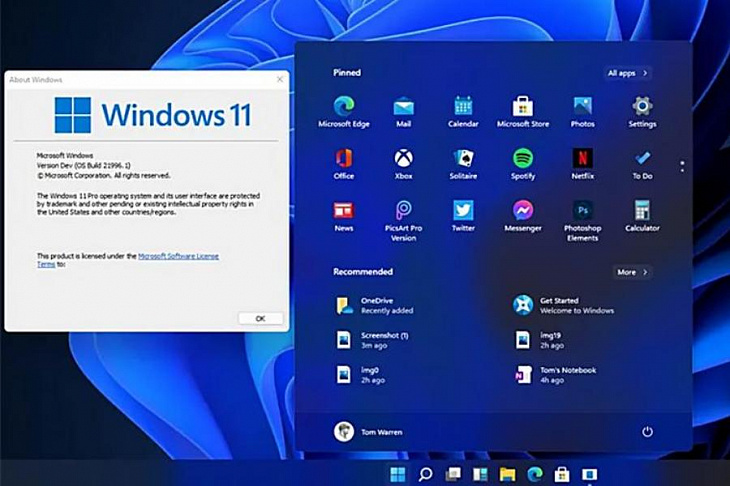Open the Screenshot (1) file
This screenshot has height=486, width=730.
pyautogui.click(x=372, y=340)
